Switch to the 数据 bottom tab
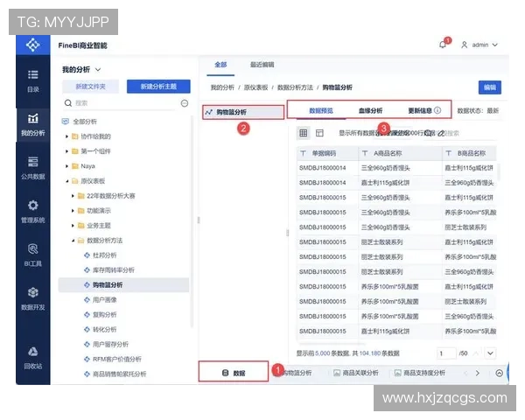Viewport: 525px width, 420px height. pyautogui.click(x=234, y=373)
